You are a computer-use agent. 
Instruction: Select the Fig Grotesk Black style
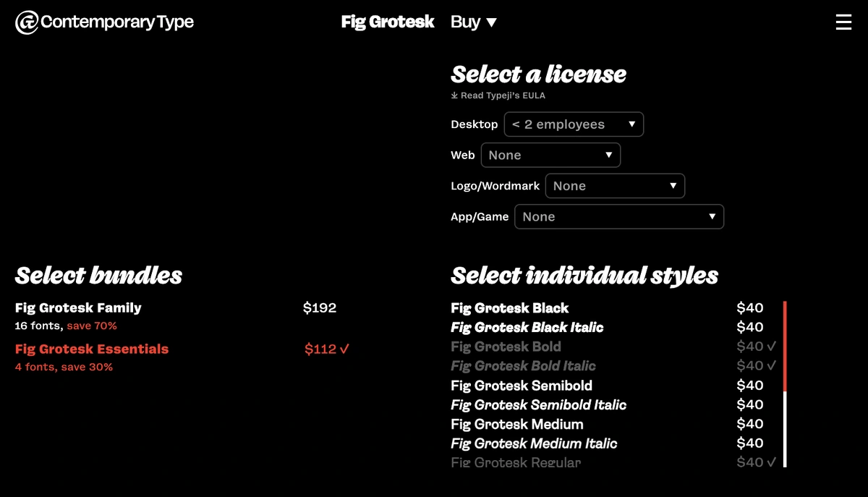[x=509, y=307]
